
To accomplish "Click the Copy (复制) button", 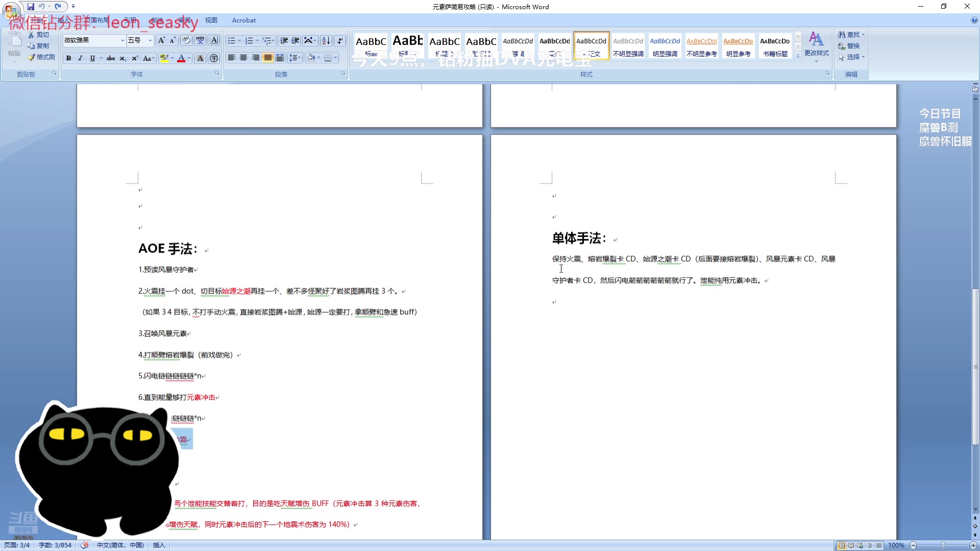I will [38, 46].
